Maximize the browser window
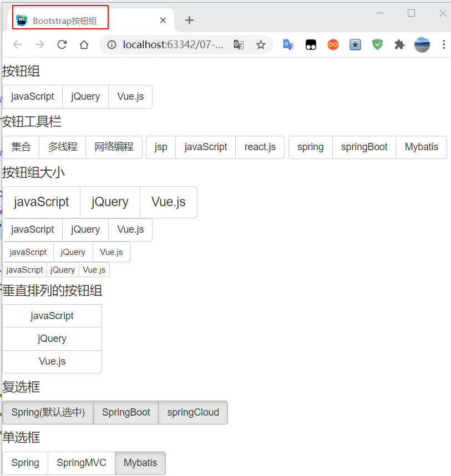This screenshot has width=451, height=476. (411, 13)
